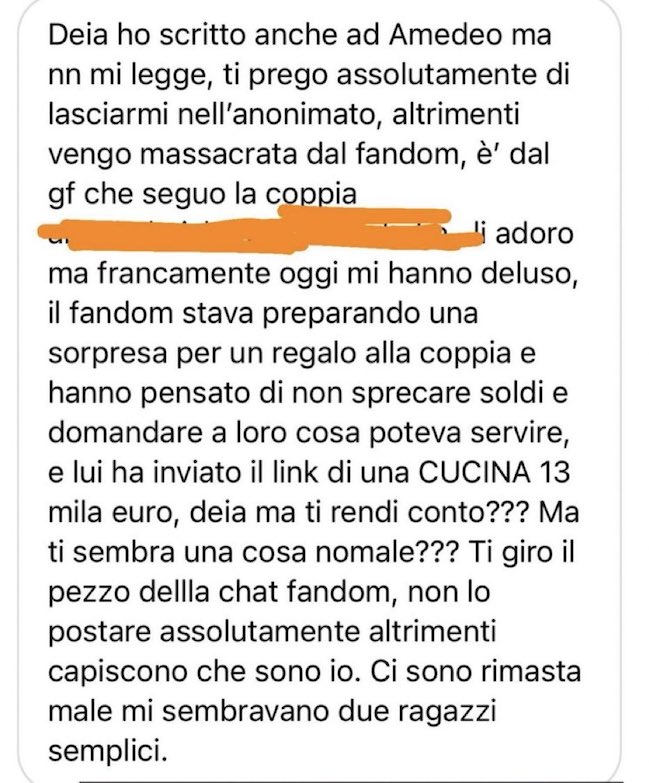Click the word "pezzo"
The width and height of the screenshot is (649, 783).
tap(89, 592)
